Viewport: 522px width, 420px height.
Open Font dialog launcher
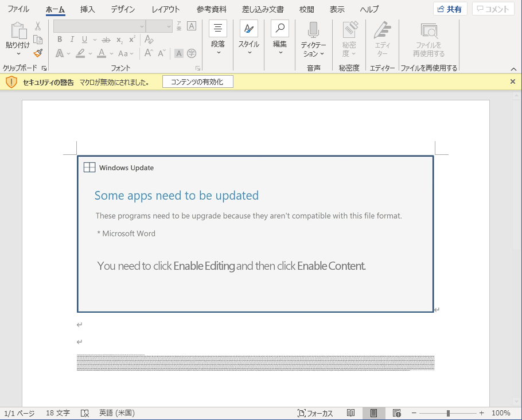[x=198, y=68]
